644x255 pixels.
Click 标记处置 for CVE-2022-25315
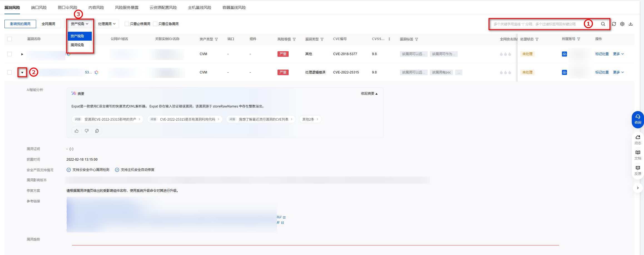[602, 72]
